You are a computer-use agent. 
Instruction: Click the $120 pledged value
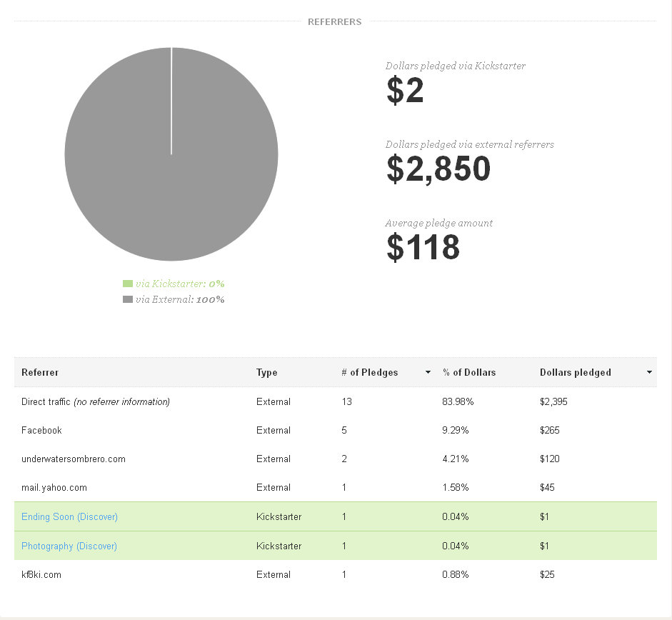(549, 459)
